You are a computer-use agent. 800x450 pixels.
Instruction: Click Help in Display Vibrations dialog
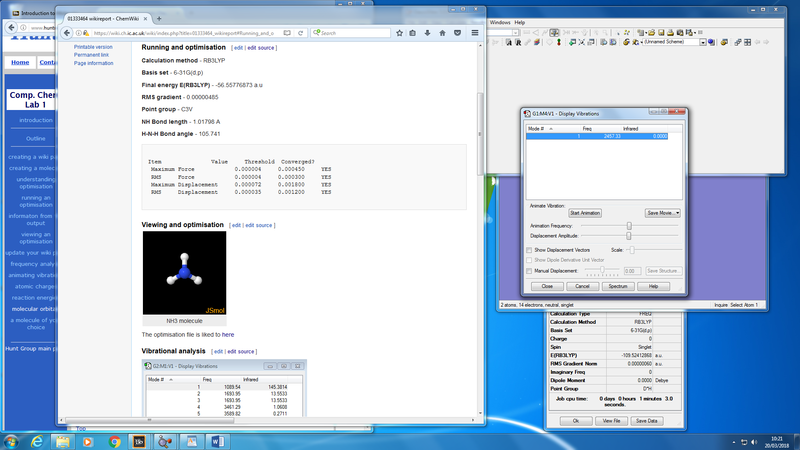653,286
